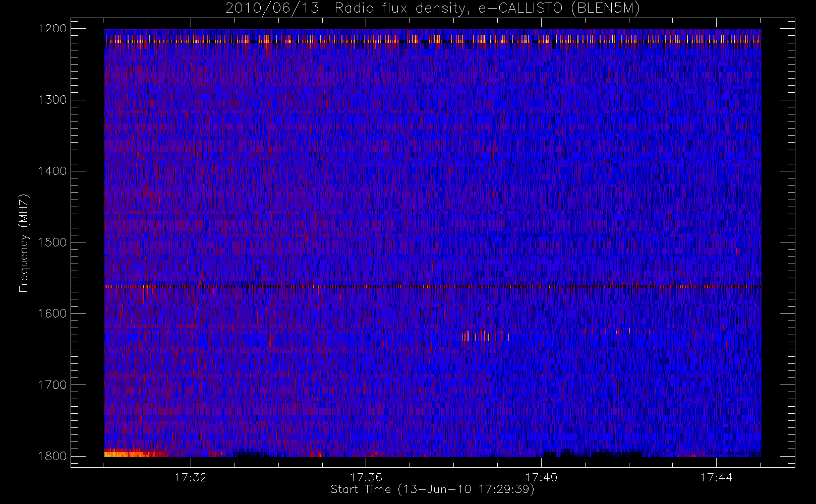This screenshot has width=816, height=504.
Task: Click the 1700 frequency tick label
Action: point(52,385)
